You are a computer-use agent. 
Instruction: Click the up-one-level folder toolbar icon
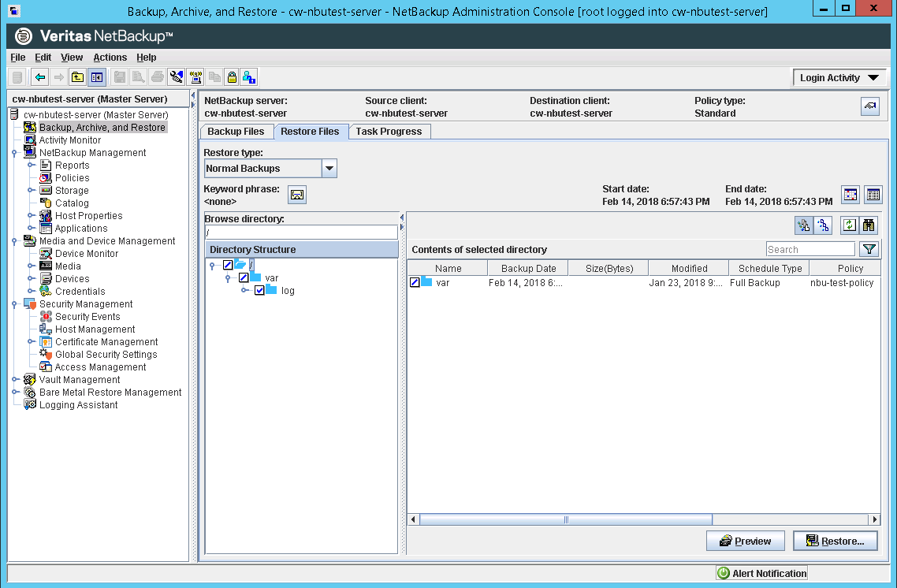77,77
